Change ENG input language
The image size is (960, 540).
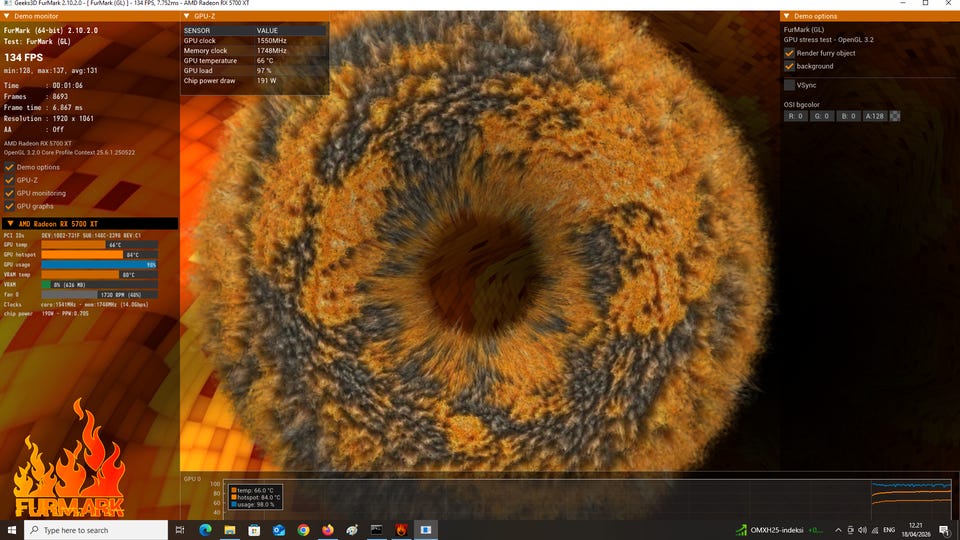889,530
